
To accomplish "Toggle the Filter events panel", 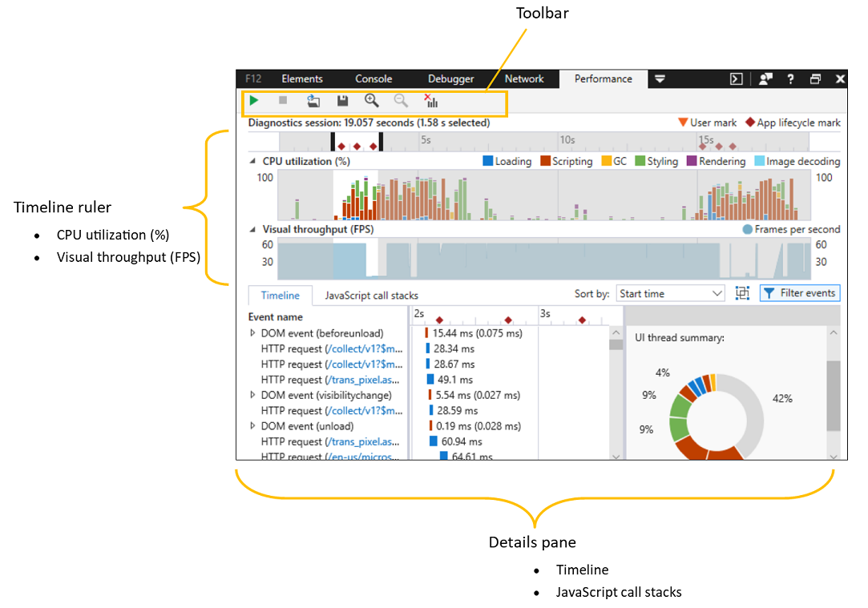I will pos(799,293).
